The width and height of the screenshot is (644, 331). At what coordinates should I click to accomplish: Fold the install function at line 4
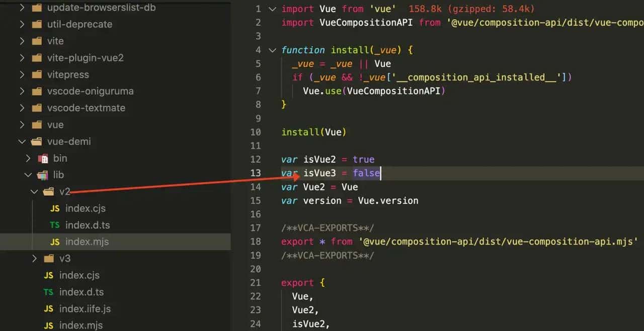pos(272,50)
